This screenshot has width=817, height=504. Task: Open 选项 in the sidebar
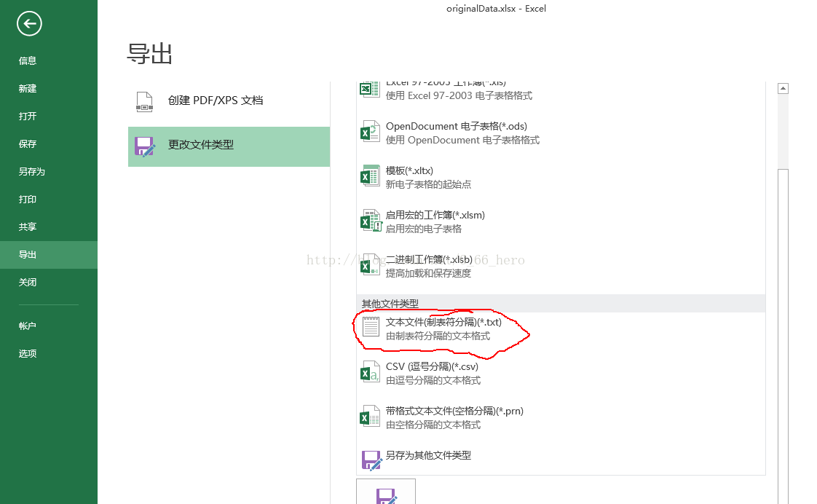[x=28, y=353]
